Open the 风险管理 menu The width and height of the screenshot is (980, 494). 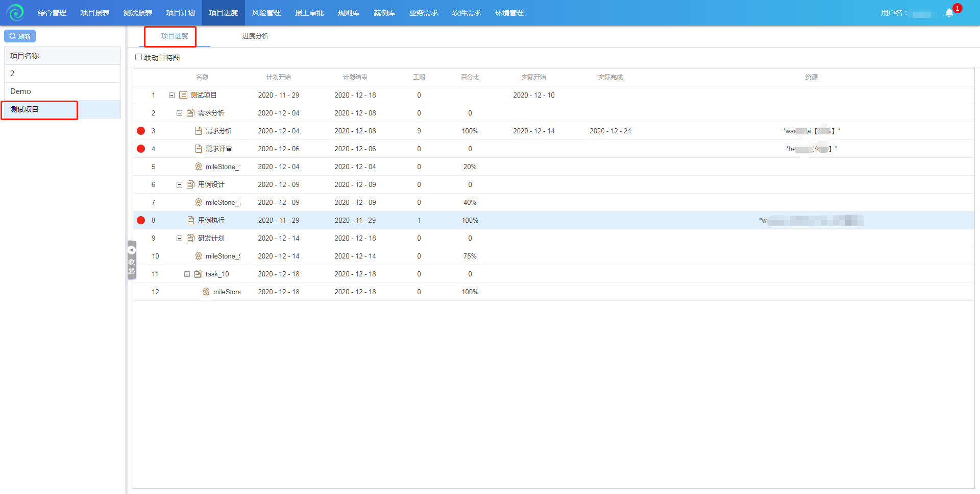pos(266,13)
